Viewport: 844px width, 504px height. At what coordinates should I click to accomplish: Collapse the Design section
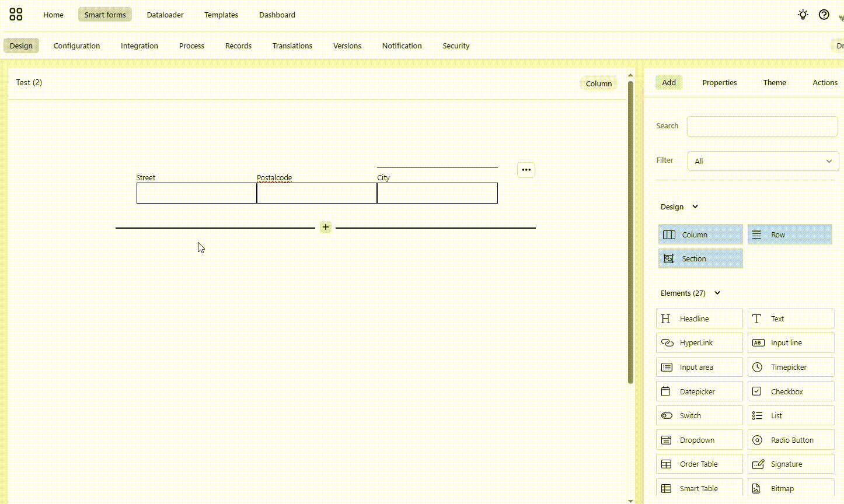tap(695, 206)
